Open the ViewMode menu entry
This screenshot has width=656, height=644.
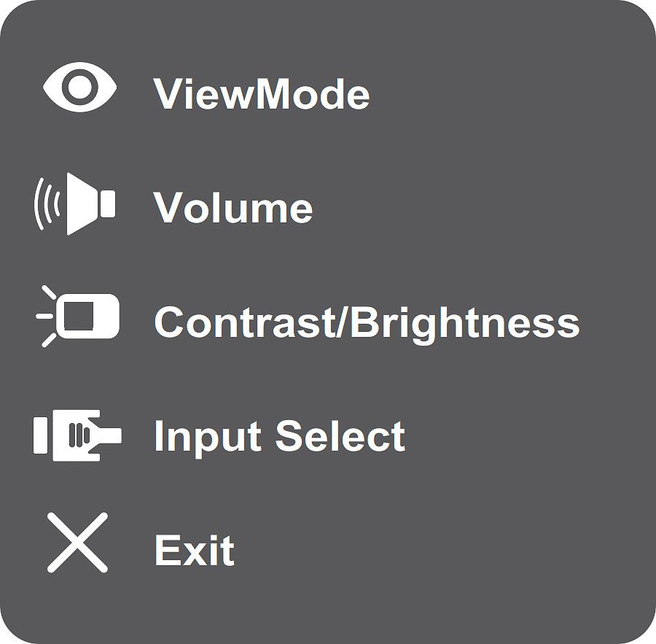pyautogui.click(x=262, y=94)
